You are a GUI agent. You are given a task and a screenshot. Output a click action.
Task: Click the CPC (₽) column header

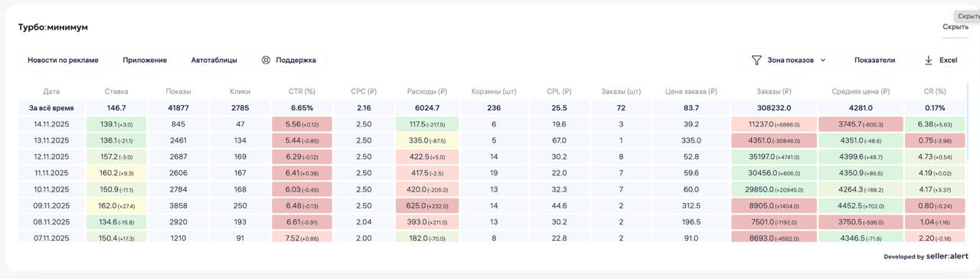click(364, 91)
